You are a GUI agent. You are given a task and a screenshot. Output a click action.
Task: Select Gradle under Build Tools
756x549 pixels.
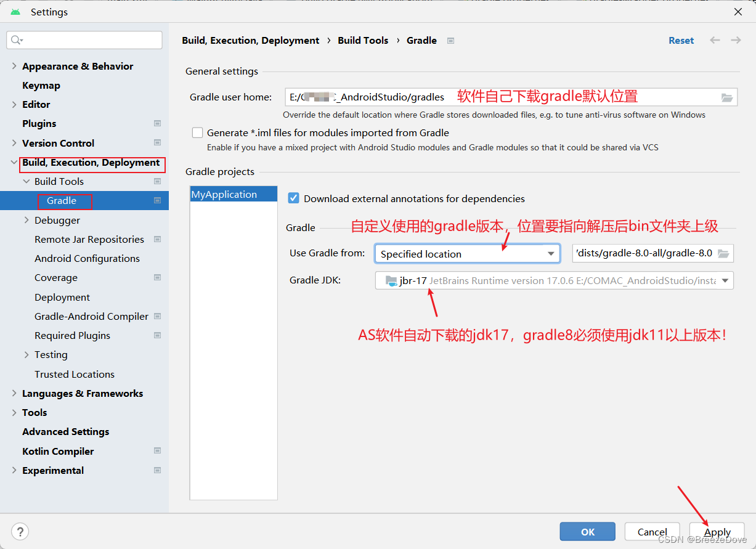(x=62, y=201)
